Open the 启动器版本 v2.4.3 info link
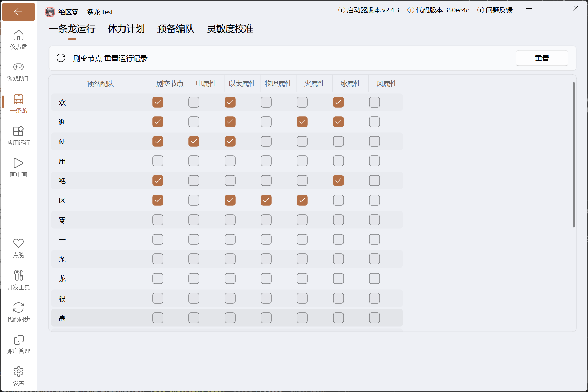The image size is (588, 392). [x=369, y=10]
